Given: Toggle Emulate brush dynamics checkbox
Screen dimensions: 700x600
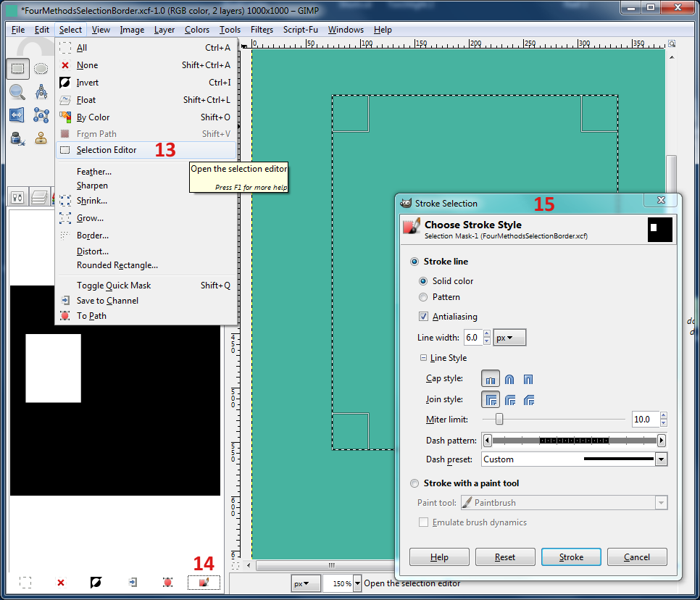Looking at the screenshot, I should pyautogui.click(x=423, y=522).
